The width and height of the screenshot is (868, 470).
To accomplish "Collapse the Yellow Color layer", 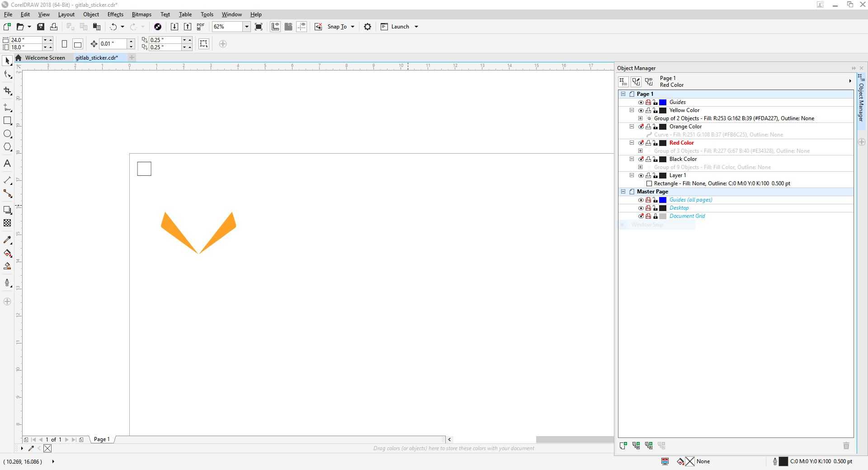I will coord(632,110).
